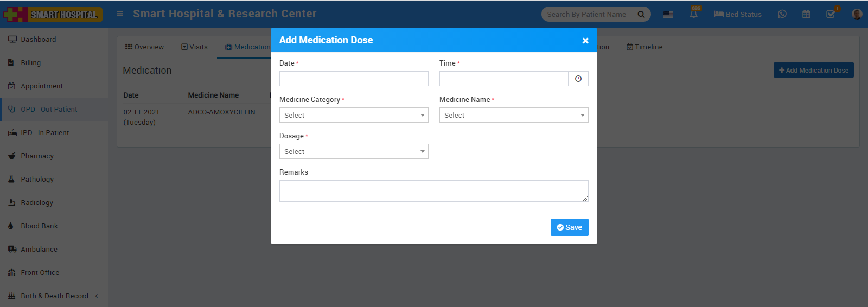Focus the Time input field
This screenshot has height=307, width=868.
pyautogui.click(x=504, y=79)
